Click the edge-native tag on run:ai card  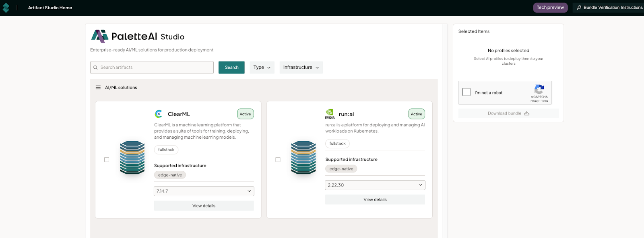point(341,169)
